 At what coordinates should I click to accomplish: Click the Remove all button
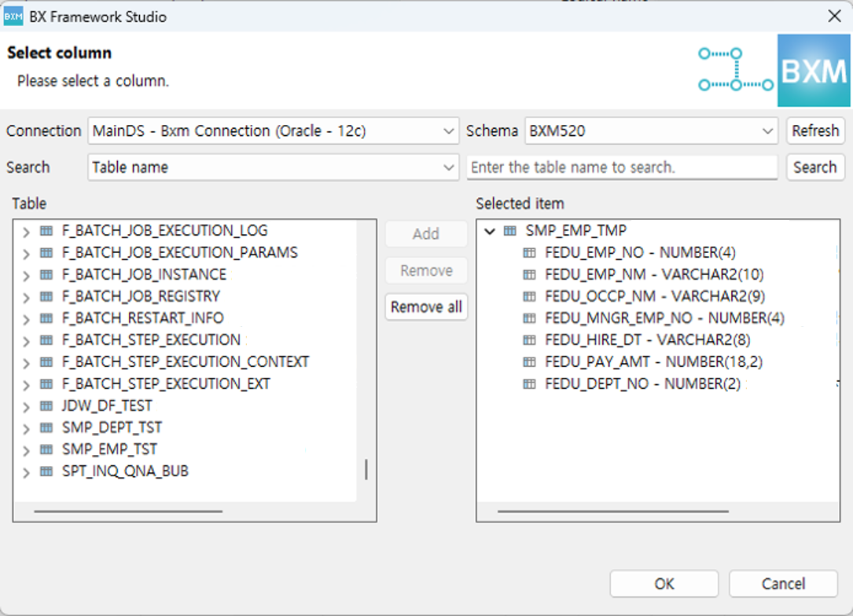pyautogui.click(x=426, y=307)
